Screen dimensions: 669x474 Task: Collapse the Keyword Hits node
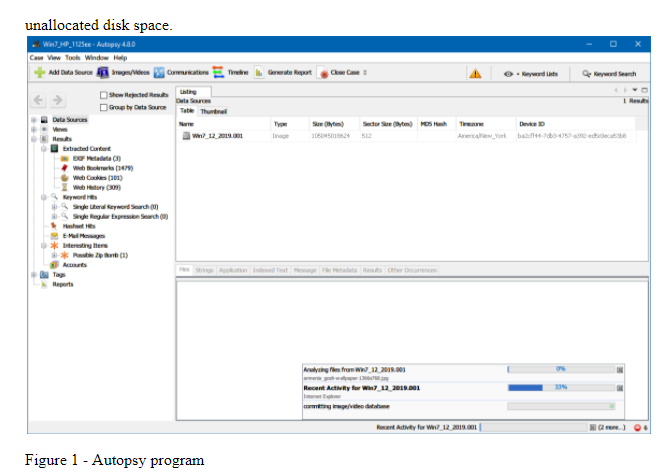44,197
